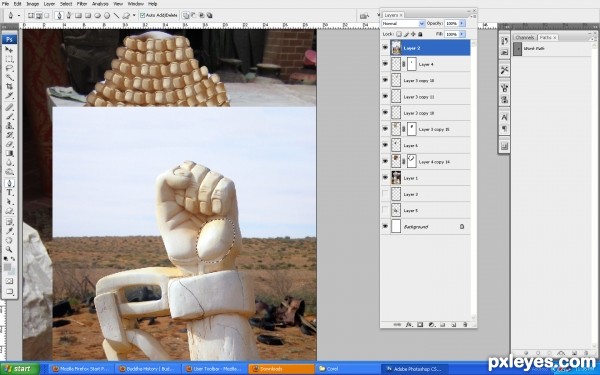Select the Clone Stamp tool
Viewport: 600px width, 375px height.
9,126
